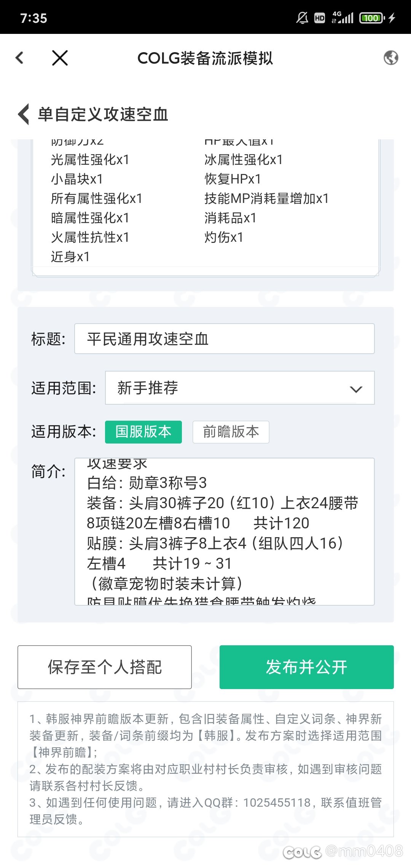Viewport: 411px width, 868px height.
Task: Tap the battery status icon
Action: 372,18
